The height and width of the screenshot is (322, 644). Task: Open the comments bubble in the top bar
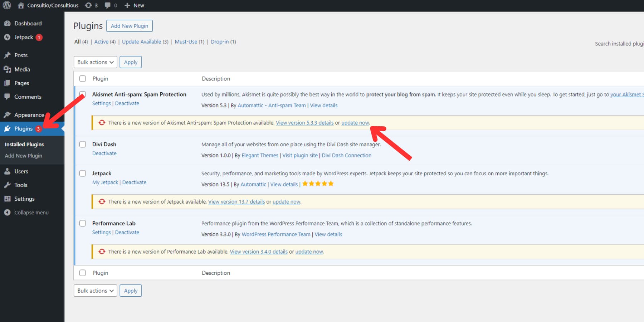(x=107, y=5)
